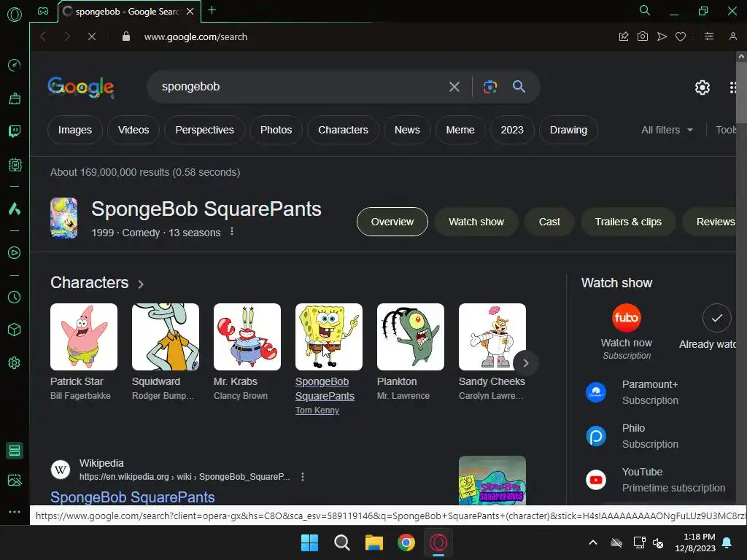Viewport: 747px width, 560px height.
Task: Open clock and date in taskbar
Action: [x=695, y=542]
